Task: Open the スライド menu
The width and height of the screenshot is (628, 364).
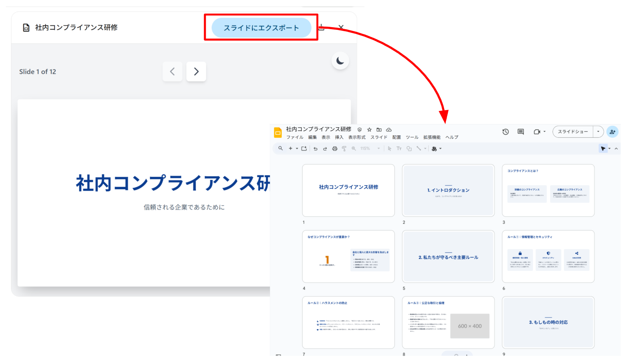Action: (379, 137)
